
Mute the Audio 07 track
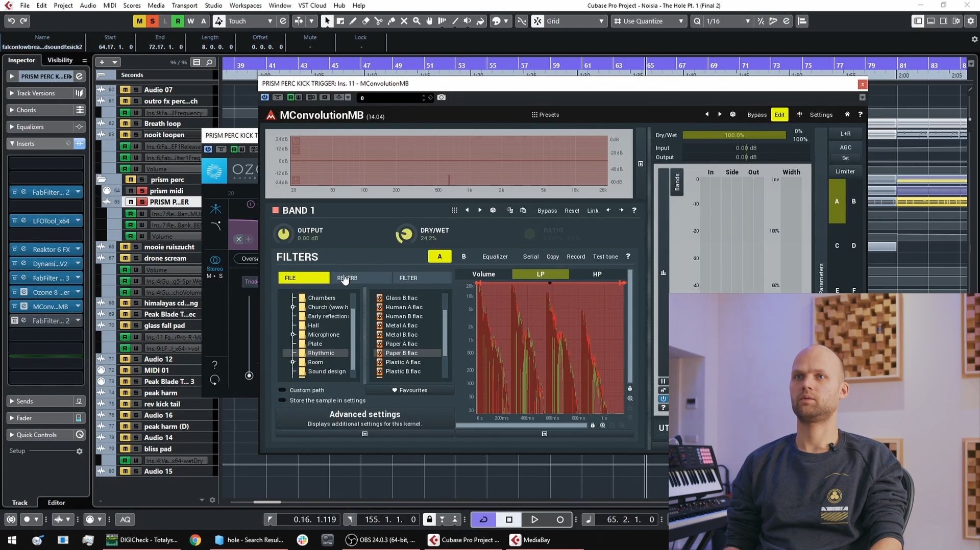click(x=125, y=90)
